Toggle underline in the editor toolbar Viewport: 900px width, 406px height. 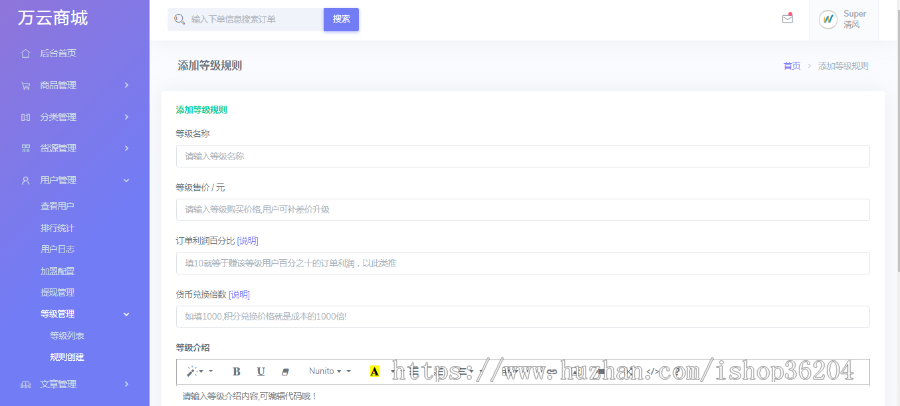(x=261, y=372)
